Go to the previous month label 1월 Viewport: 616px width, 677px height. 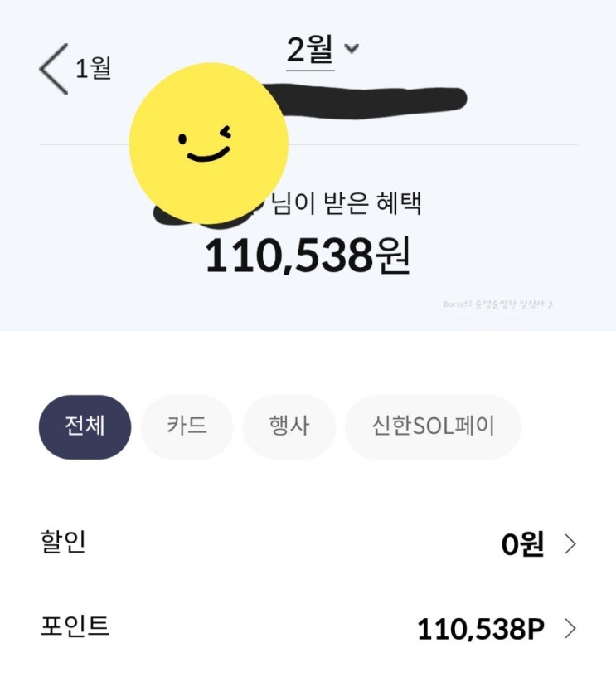point(94,68)
